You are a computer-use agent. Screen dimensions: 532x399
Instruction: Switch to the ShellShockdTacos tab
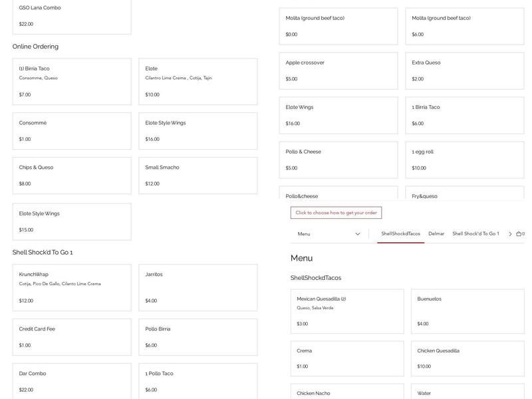pos(400,234)
